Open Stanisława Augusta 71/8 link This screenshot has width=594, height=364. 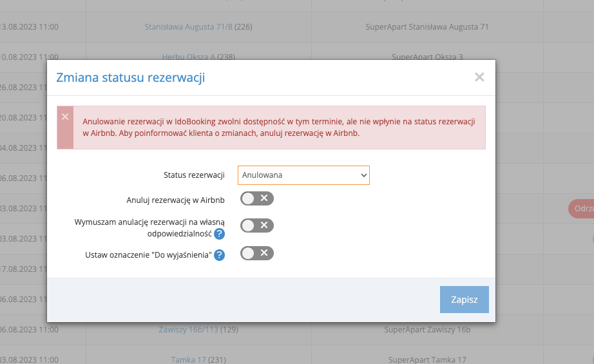[x=189, y=27]
